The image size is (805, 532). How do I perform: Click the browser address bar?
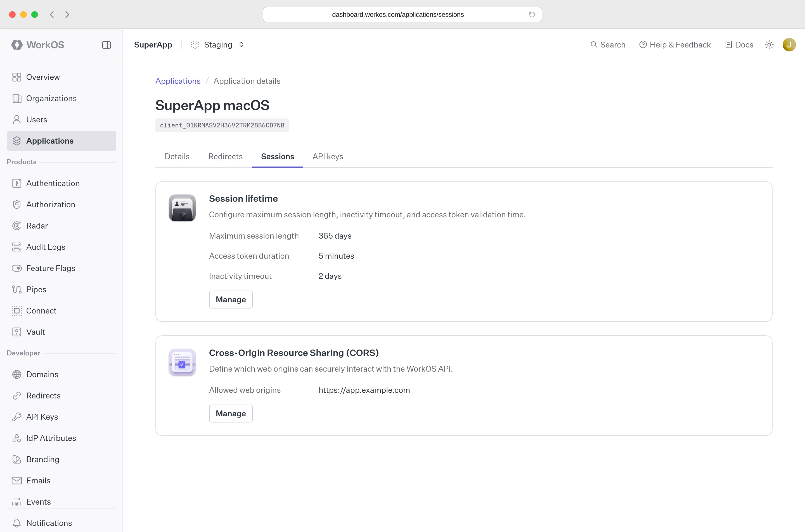[402, 15]
